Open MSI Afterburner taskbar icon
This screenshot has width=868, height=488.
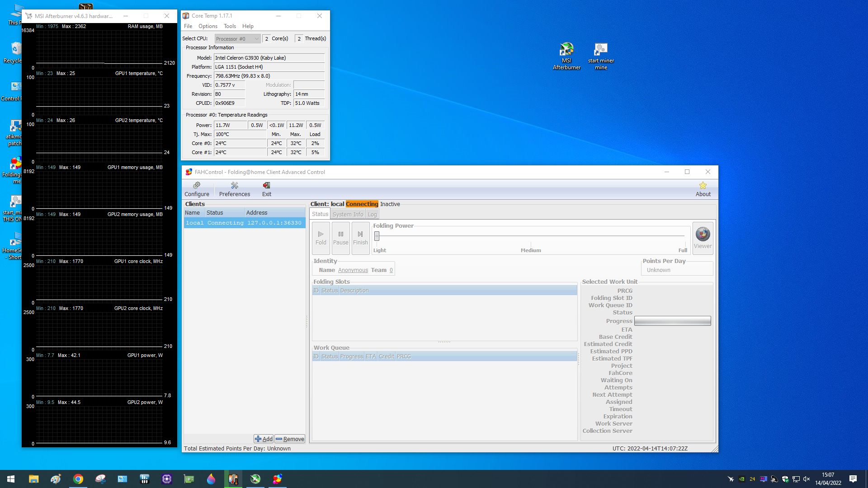(x=255, y=479)
